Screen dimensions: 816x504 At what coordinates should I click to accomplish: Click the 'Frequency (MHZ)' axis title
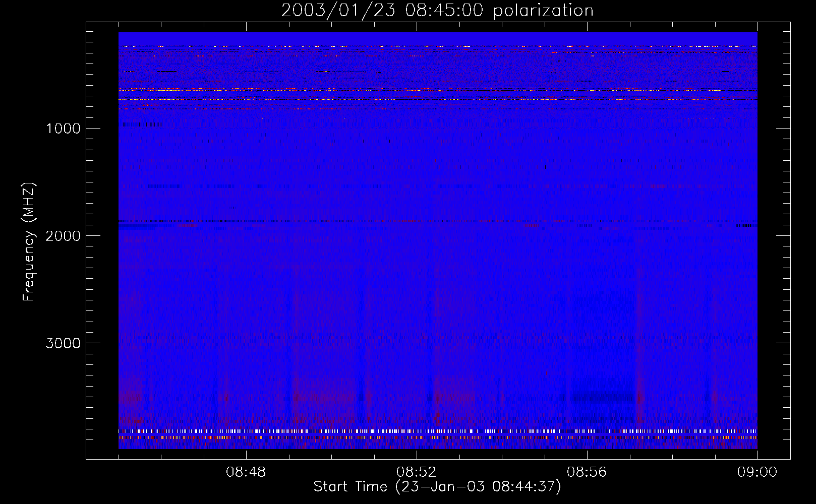[29, 242]
